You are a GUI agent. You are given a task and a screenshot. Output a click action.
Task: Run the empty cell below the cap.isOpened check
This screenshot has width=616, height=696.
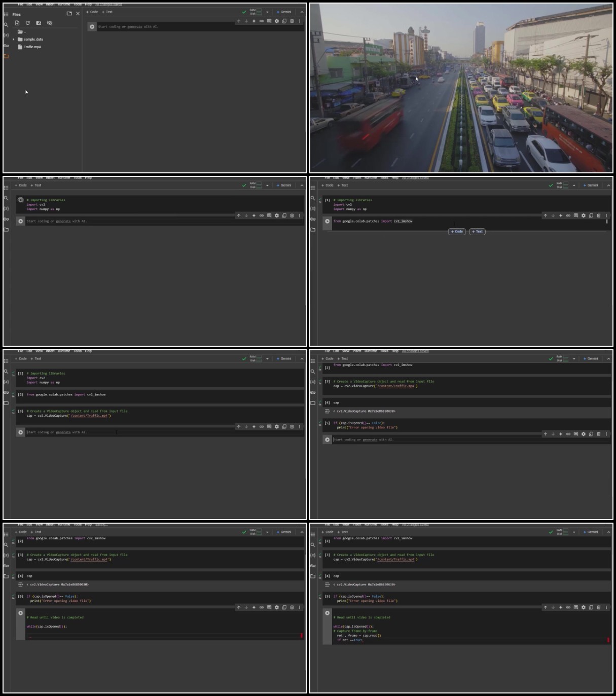pos(328,439)
